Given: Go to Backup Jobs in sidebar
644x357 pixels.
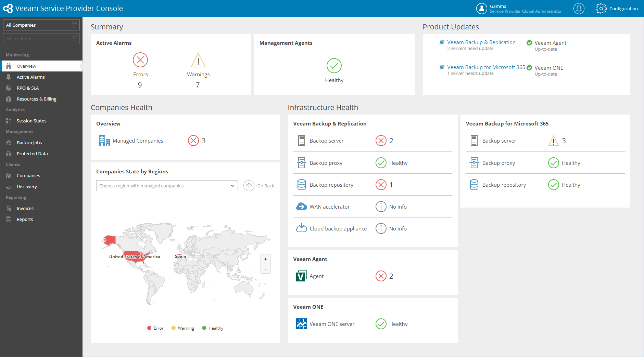Looking at the screenshot, I should point(29,143).
